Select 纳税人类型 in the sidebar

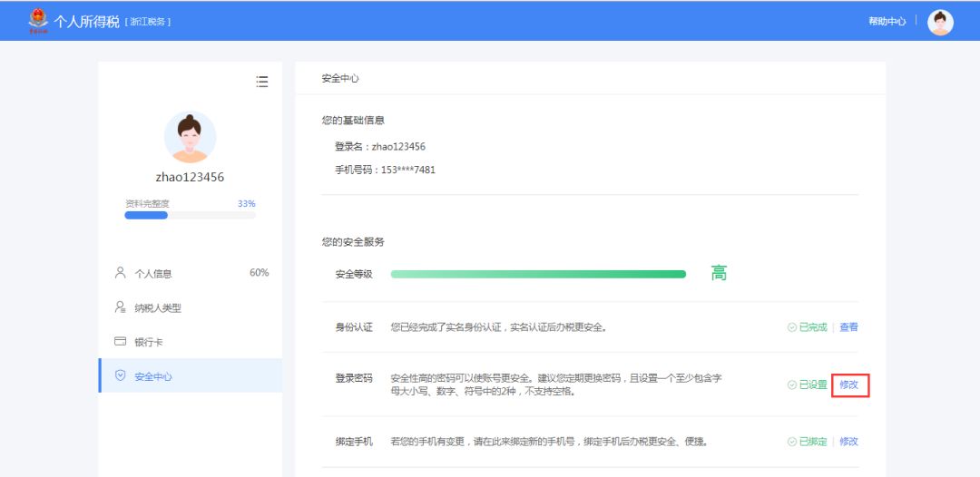pos(158,307)
